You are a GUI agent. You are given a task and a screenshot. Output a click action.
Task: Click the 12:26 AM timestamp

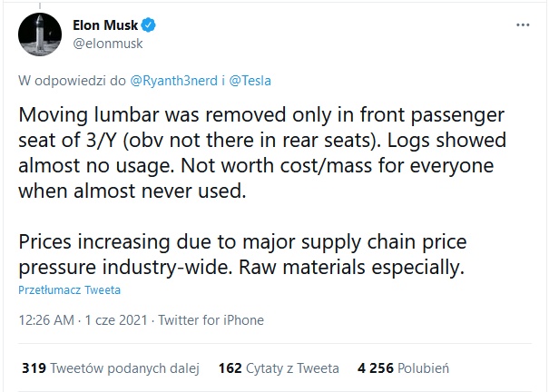(46, 320)
